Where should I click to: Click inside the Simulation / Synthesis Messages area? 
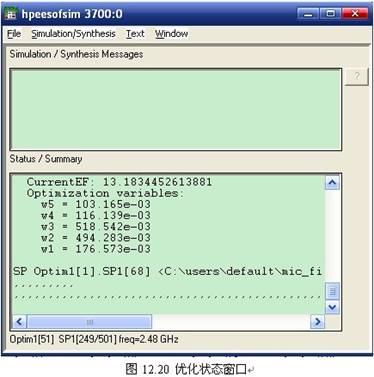click(x=176, y=109)
